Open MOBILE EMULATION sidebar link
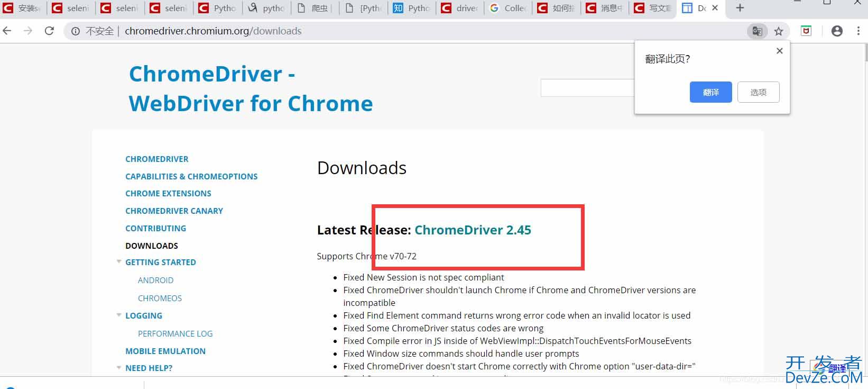This screenshot has width=868, height=389. point(165,351)
